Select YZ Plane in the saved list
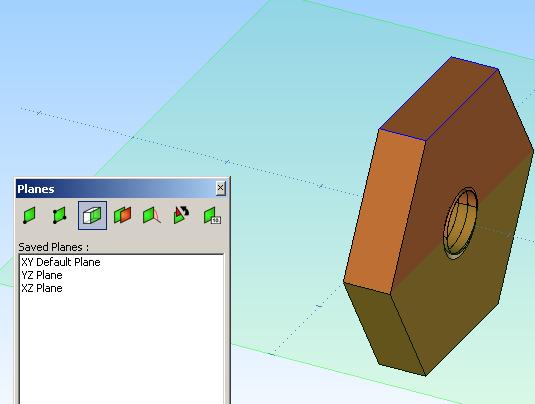 pos(42,275)
